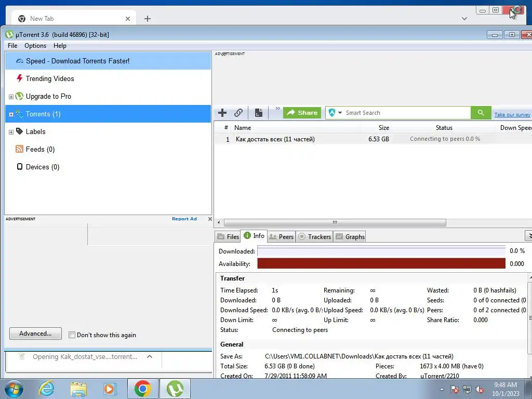
Task: Sort torrents by Name column
Action: 296,128
